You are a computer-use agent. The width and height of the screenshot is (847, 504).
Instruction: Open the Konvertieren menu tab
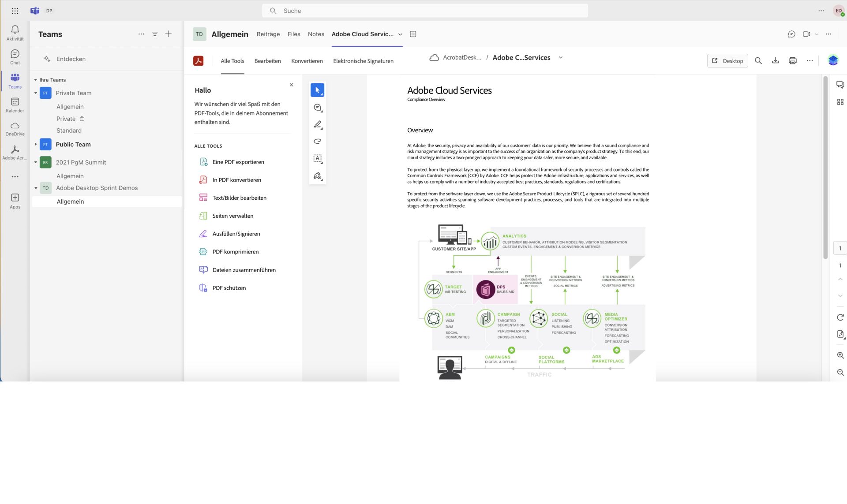coord(307,61)
